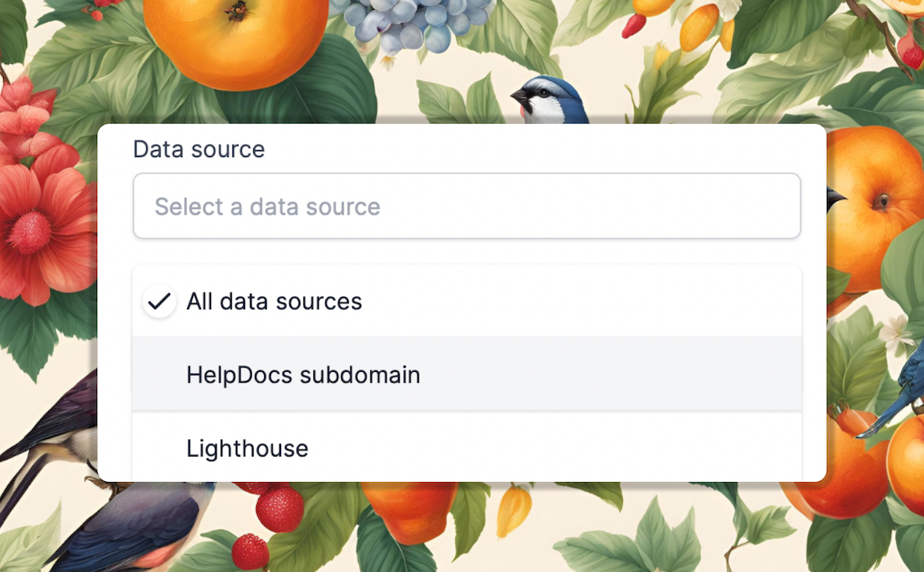
Task: Focus the Select a data source field
Action: tap(466, 206)
